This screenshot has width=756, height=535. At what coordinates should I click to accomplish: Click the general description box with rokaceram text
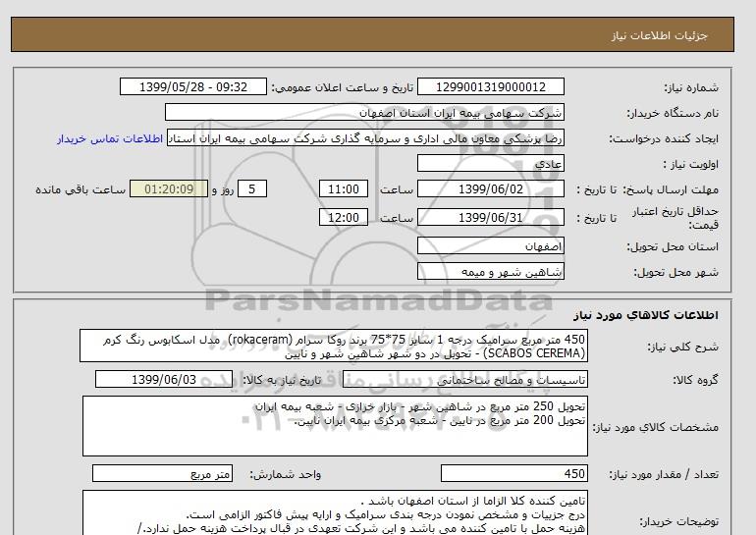334,347
